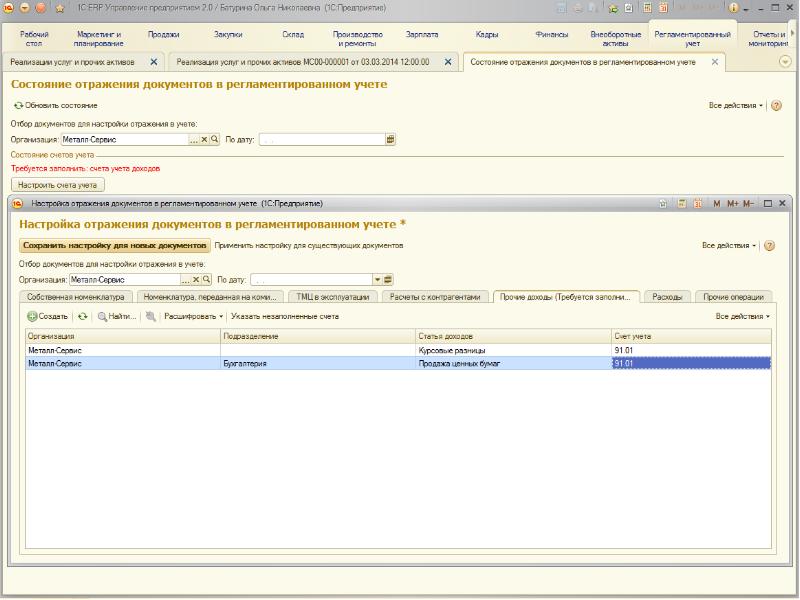Open the help question mark in the settings window
800x600 pixels.
click(x=770, y=245)
